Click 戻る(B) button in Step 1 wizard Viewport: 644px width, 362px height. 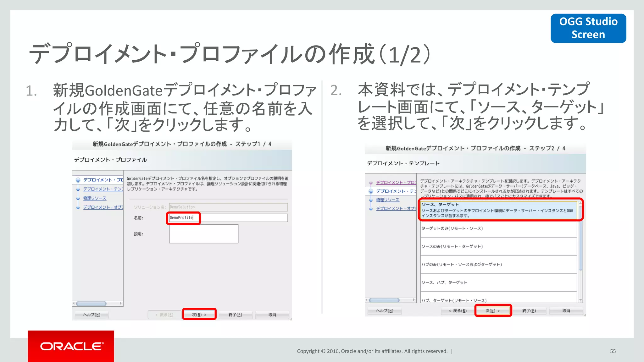[x=165, y=315]
